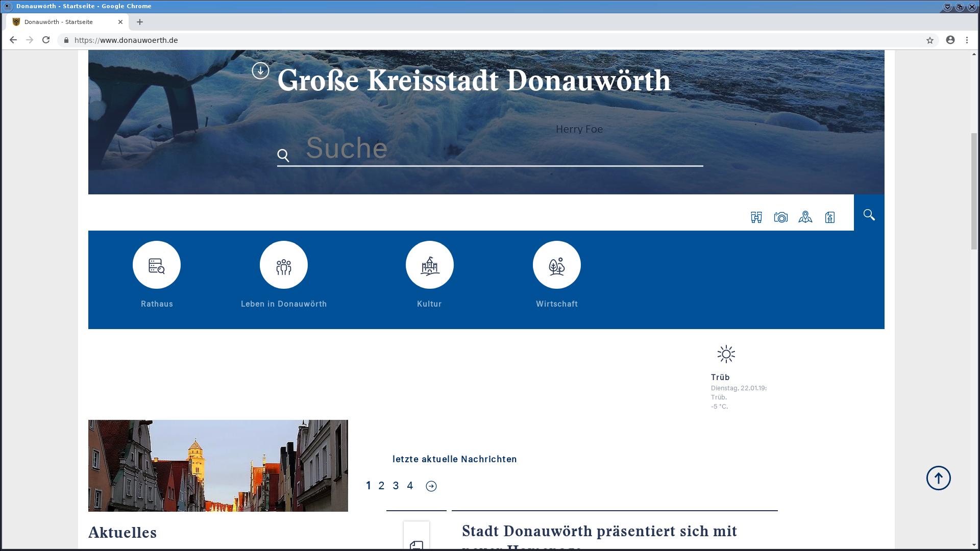Select the Wirtschaft trees icon

point(556,265)
